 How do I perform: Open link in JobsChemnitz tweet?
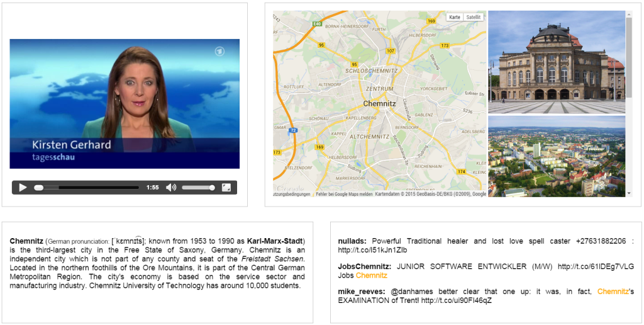pyautogui.click(x=596, y=266)
